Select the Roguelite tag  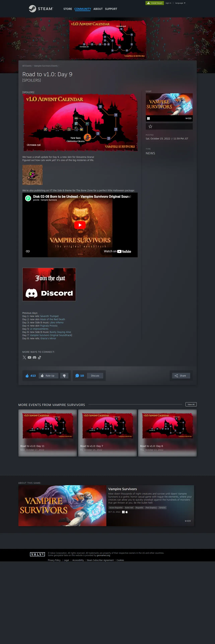pyautogui.click(x=139, y=508)
